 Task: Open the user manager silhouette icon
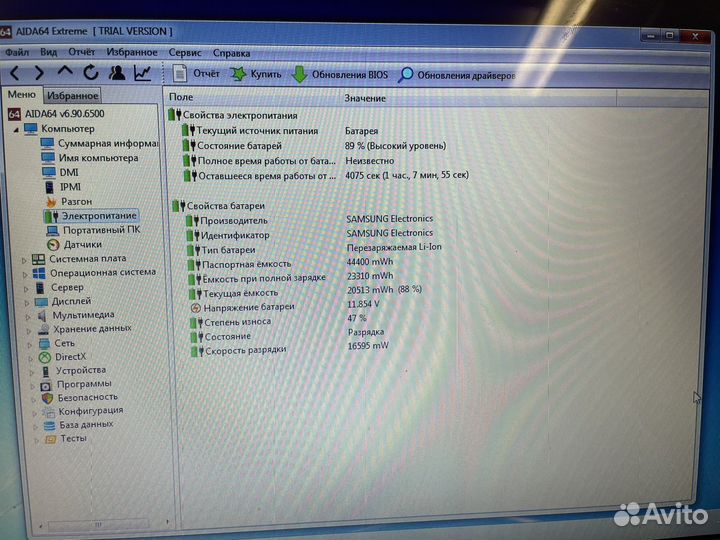point(117,73)
